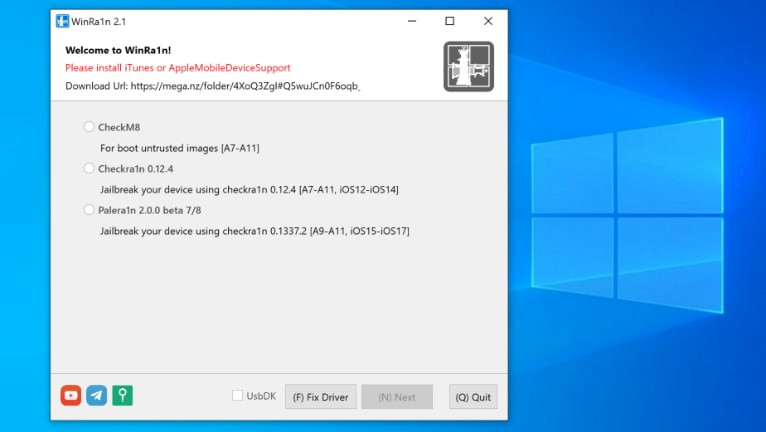This screenshot has width=766, height=432.
Task: Close the WinRa1n window
Action: pos(488,21)
